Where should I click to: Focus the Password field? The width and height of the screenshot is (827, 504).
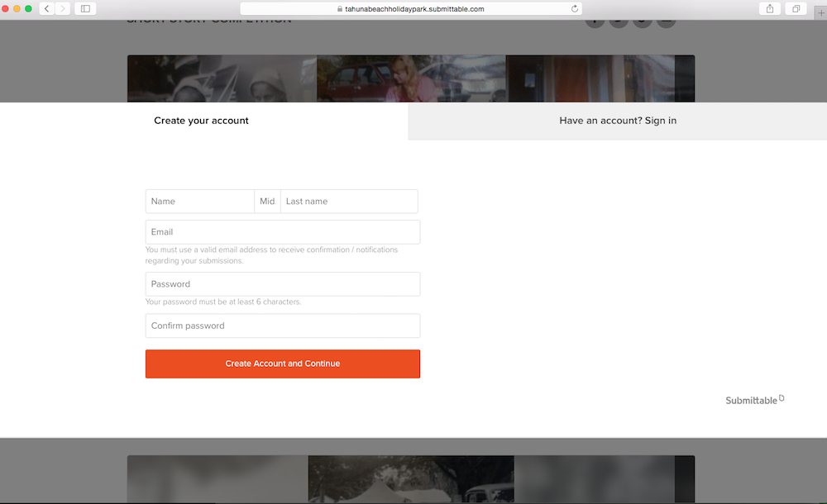click(x=282, y=284)
